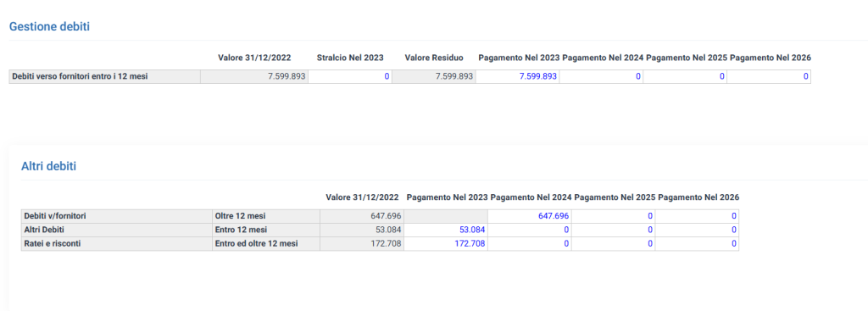Click Altri Debiti Pagamento Nel 2026 field
The image size is (868, 311).
(x=697, y=230)
